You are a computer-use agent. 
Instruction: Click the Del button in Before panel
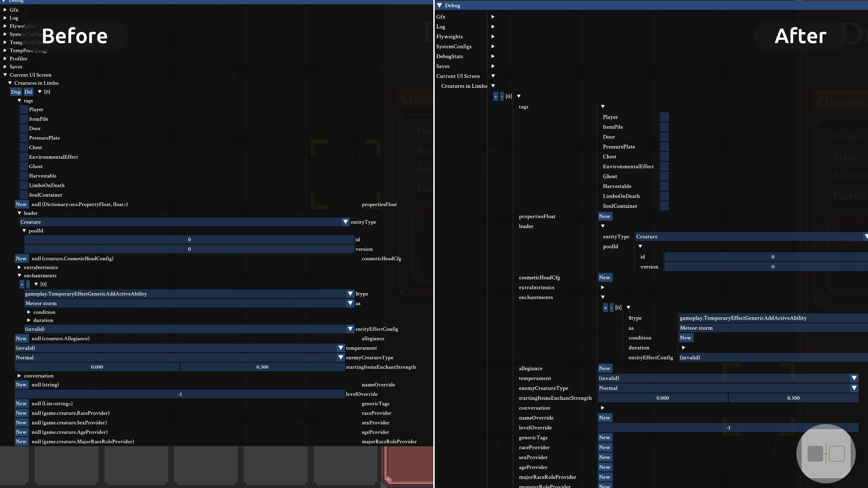coord(29,92)
